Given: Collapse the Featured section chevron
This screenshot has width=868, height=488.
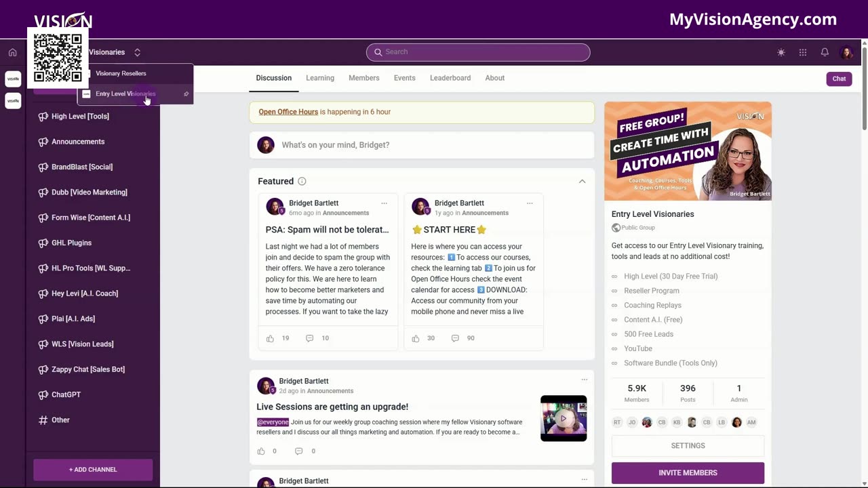Looking at the screenshot, I should 582,181.
